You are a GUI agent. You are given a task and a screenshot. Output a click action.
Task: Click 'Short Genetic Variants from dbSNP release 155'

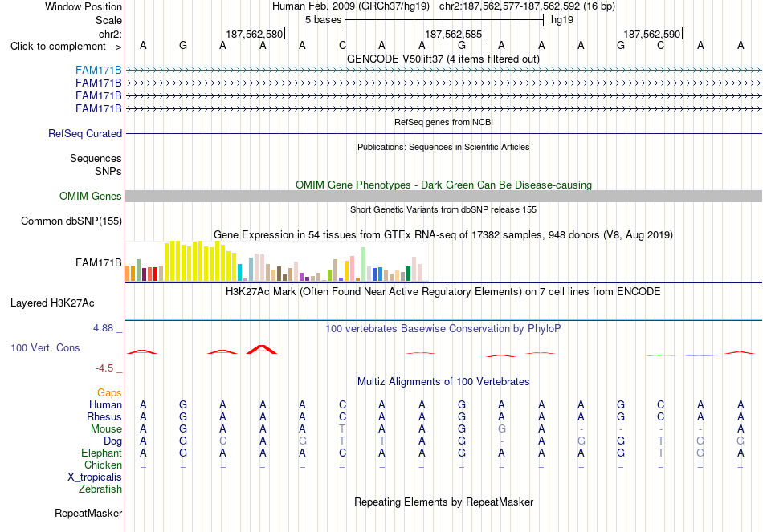click(443, 209)
